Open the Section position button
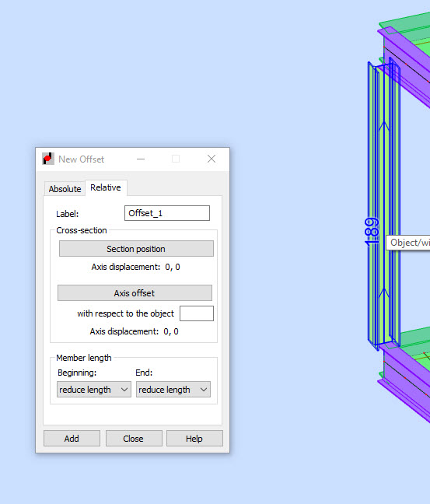Image resolution: width=430 pixels, height=504 pixels. click(136, 249)
